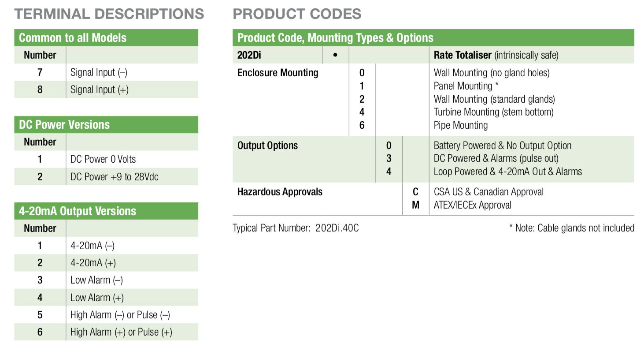The image size is (644, 351).
Task: Click the 'ATEX/IECEx Approval' text
Action: click(x=473, y=205)
